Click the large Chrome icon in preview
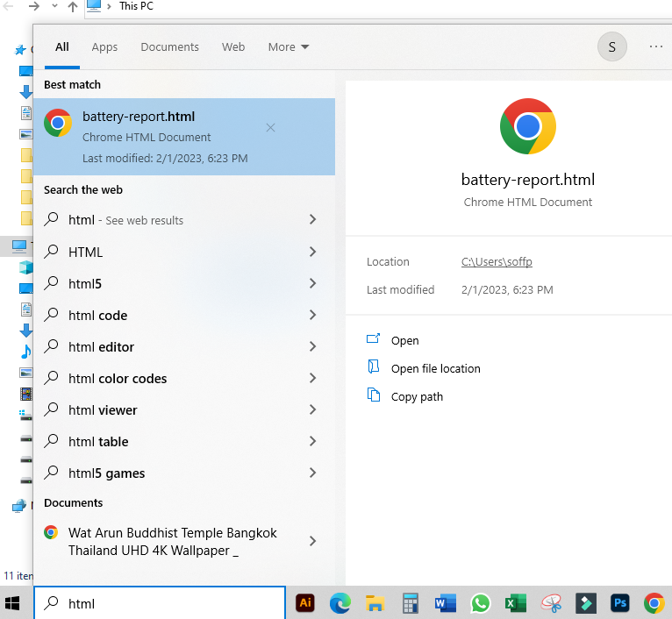672x619 pixels. [x=528, y=126]
